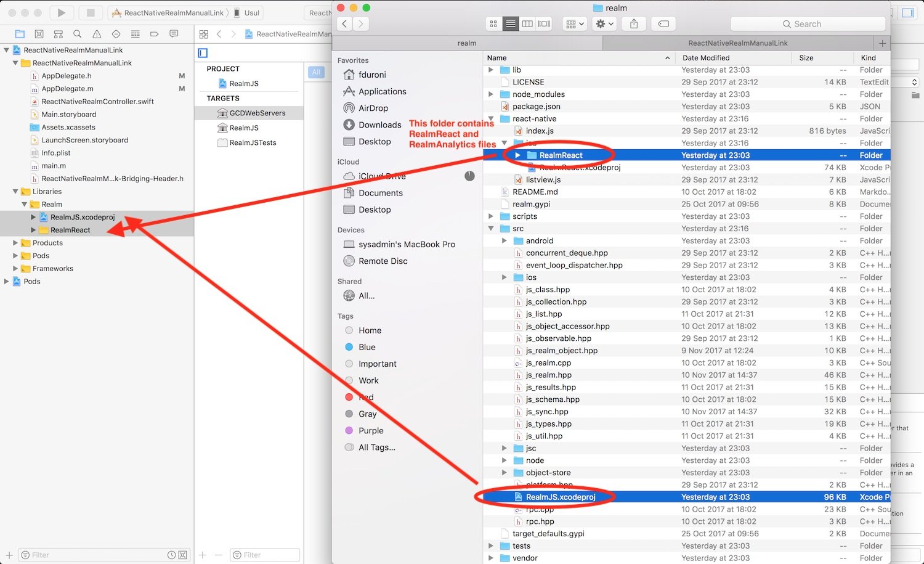Open the Xcode Breakpoint navigator icon

click(155, 34)
